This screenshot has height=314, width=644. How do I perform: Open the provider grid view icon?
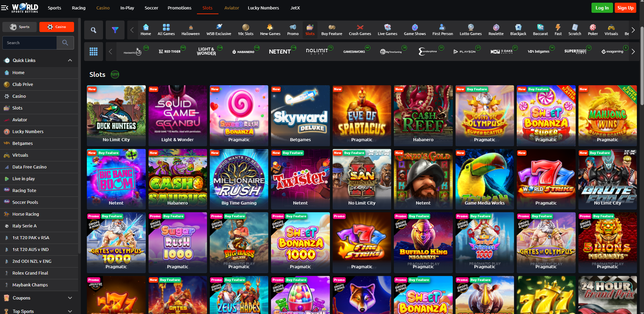pos(94,51)
